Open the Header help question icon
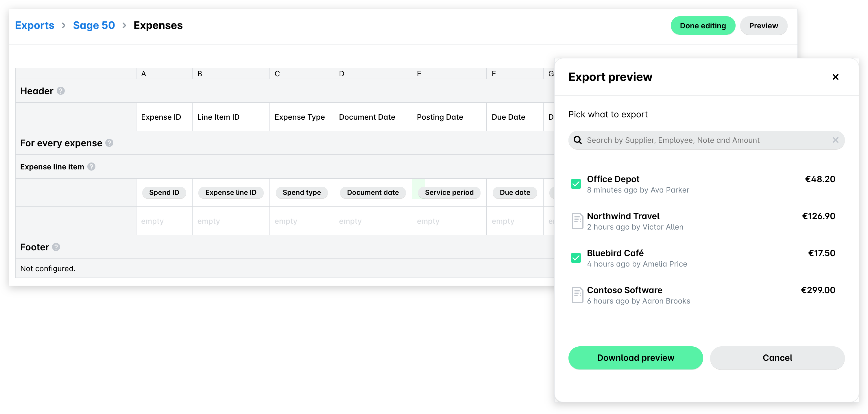 click(61, 91)
